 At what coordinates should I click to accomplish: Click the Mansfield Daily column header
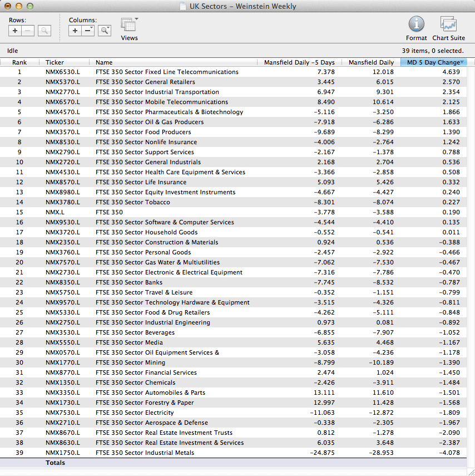point(371,62)
